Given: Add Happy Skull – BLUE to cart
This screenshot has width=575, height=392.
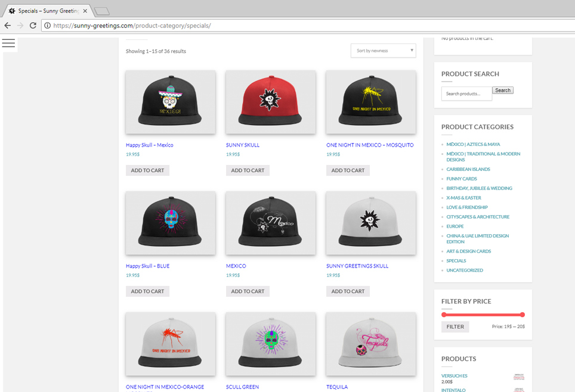Looking at the screenshot, I should [147, 291].
